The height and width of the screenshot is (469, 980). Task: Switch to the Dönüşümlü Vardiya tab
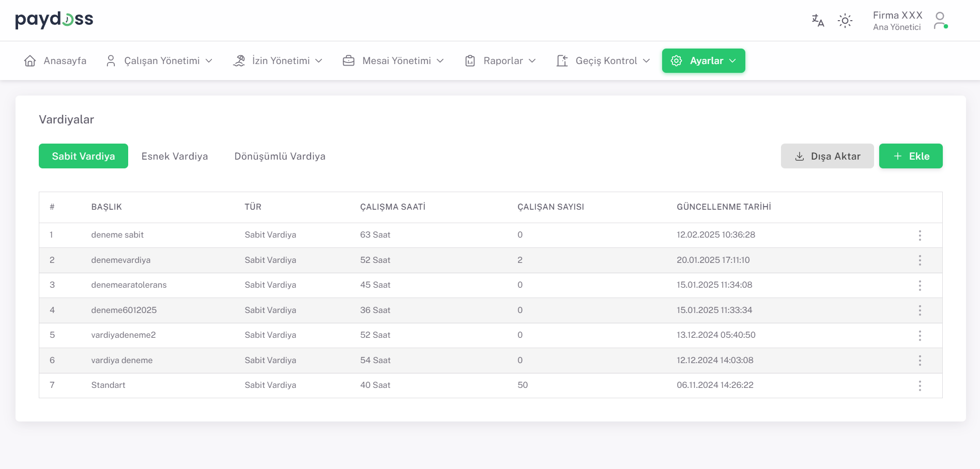tap(280, 157)
